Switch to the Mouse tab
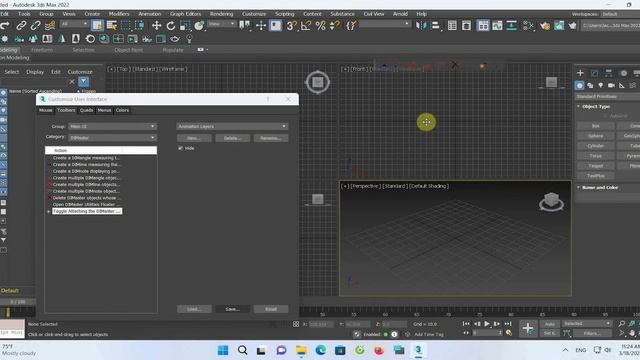Viewport: 640px width, 360px height. 46,110
